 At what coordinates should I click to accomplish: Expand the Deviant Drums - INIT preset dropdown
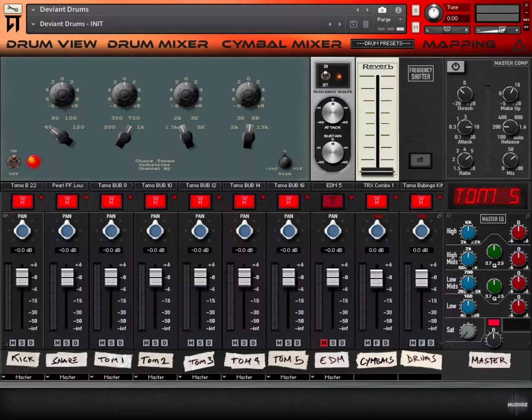click(x=33, y=24)
